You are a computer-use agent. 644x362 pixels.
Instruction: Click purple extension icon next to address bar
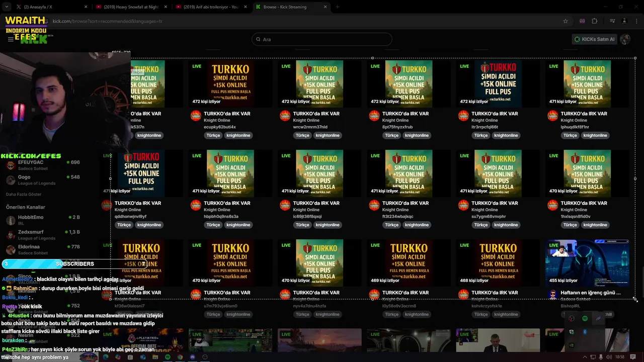pyautogui.click(x=582, y=21)
